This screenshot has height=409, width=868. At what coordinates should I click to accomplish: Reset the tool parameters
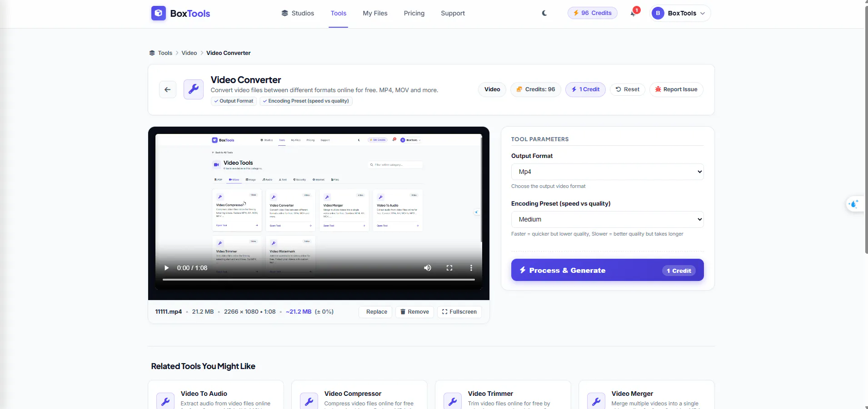(x=628, y=89)
